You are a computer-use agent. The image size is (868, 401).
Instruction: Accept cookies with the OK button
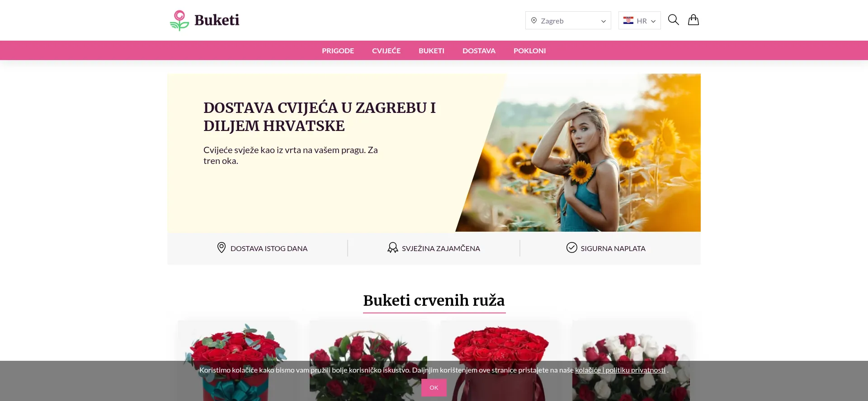(434, 387)
